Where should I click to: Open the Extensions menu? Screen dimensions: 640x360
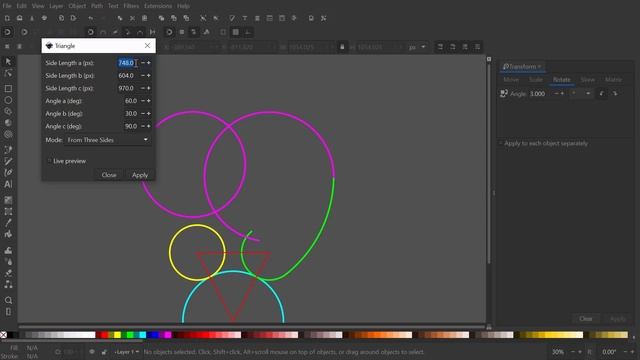tap(158, 6)
